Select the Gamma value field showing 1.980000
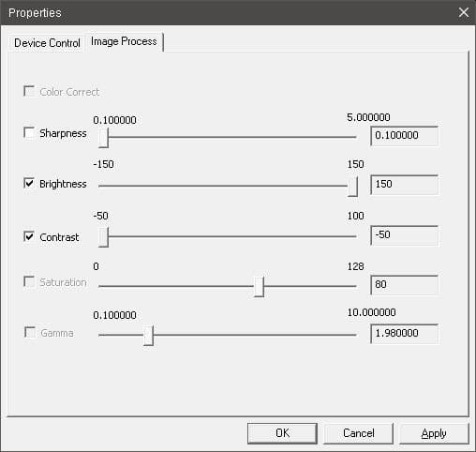The height and width of the screenshot is (452, 476). (x=405, y=334)
